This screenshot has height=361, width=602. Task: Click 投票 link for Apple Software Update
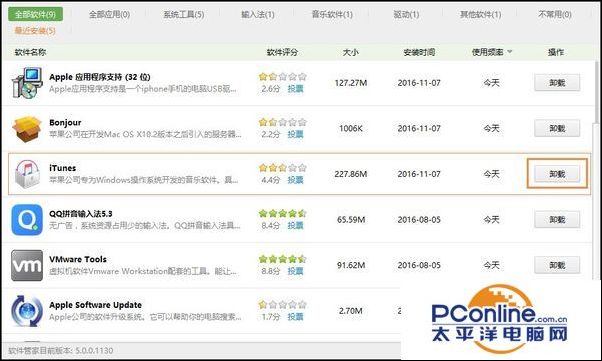tap(295, 317)
